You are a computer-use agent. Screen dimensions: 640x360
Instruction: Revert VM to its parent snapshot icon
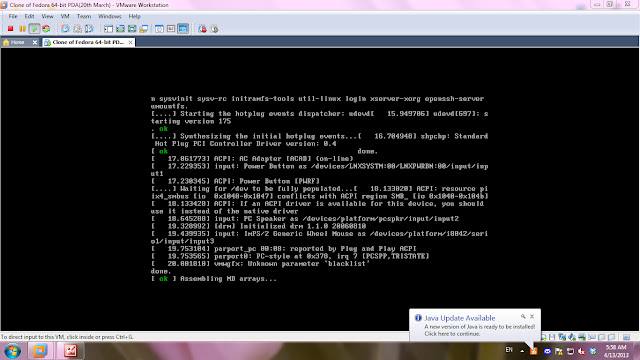tap(77, 29)
